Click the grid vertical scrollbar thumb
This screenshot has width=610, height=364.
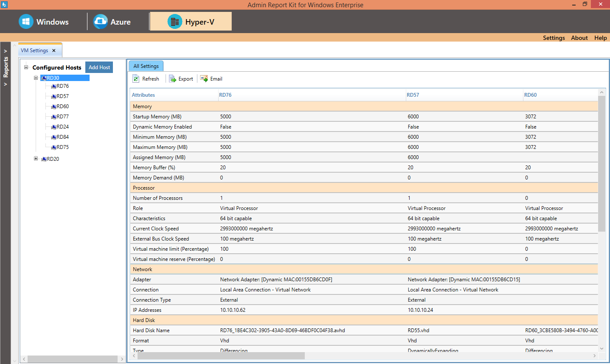pos(602,164)
